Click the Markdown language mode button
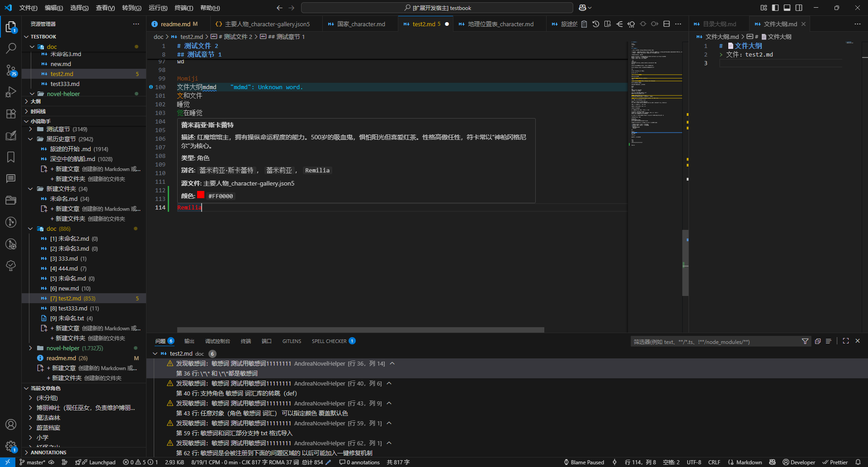This screenshot has height=467, width=868. tap(745, 462)
